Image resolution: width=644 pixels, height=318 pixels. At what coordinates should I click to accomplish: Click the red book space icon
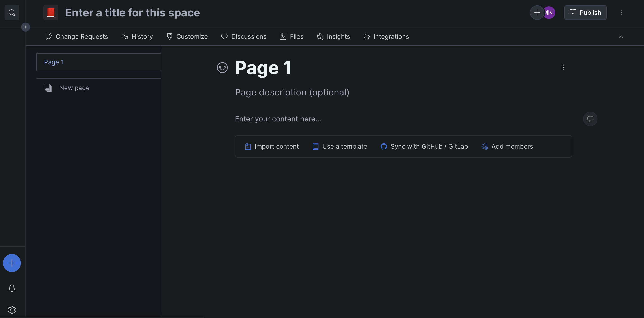click(x=51, y=13)
